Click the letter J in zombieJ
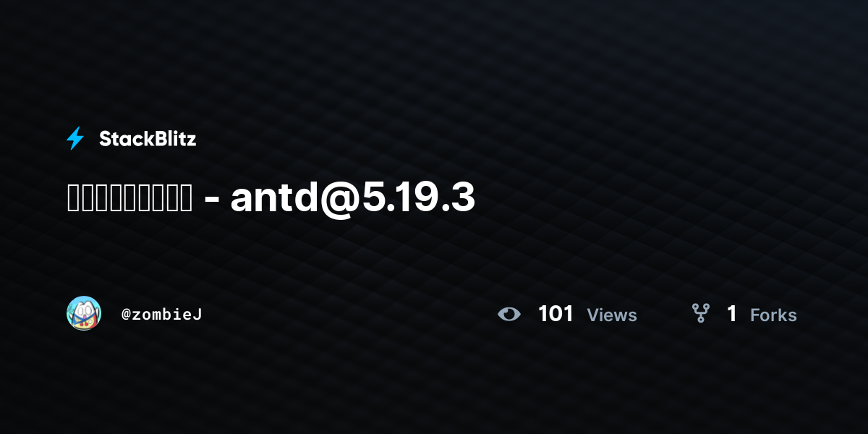The image size is (868, 434). click(197, 314)
